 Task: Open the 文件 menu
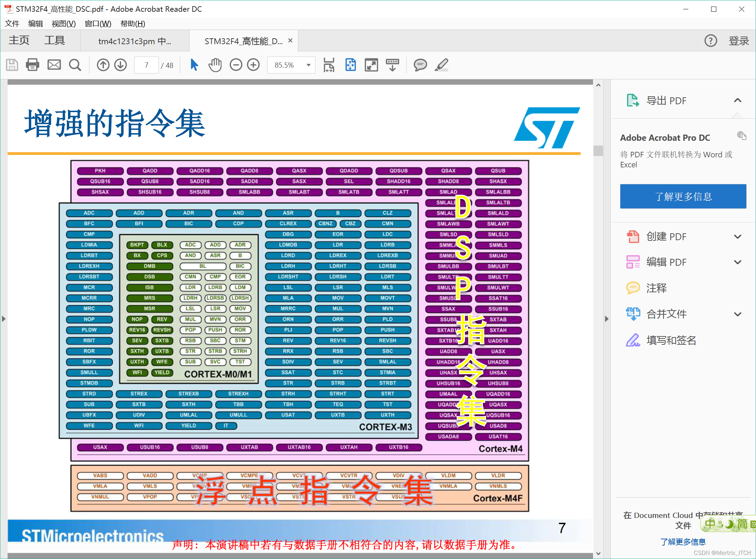click(12, 23)
